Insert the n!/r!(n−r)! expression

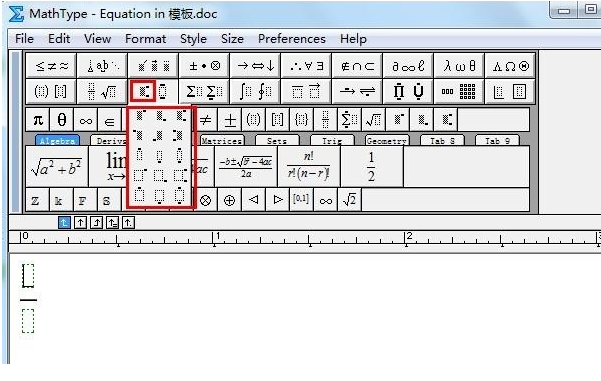point(309,166)
